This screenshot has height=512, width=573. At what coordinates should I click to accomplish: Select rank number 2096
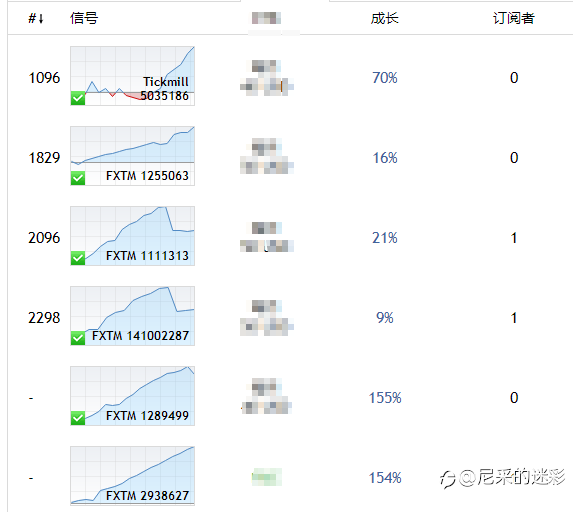44,238
